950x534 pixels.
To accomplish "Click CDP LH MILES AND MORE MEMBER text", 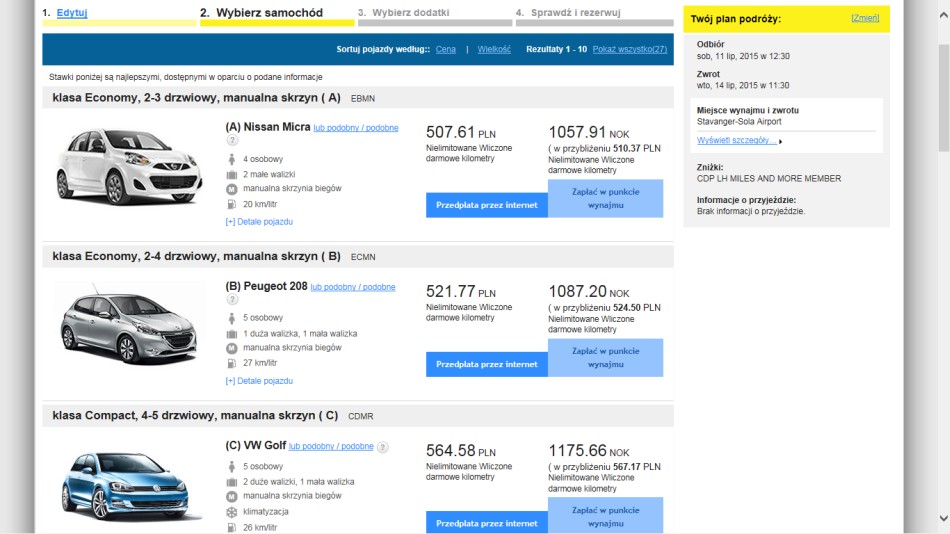I will coord(769,179).
